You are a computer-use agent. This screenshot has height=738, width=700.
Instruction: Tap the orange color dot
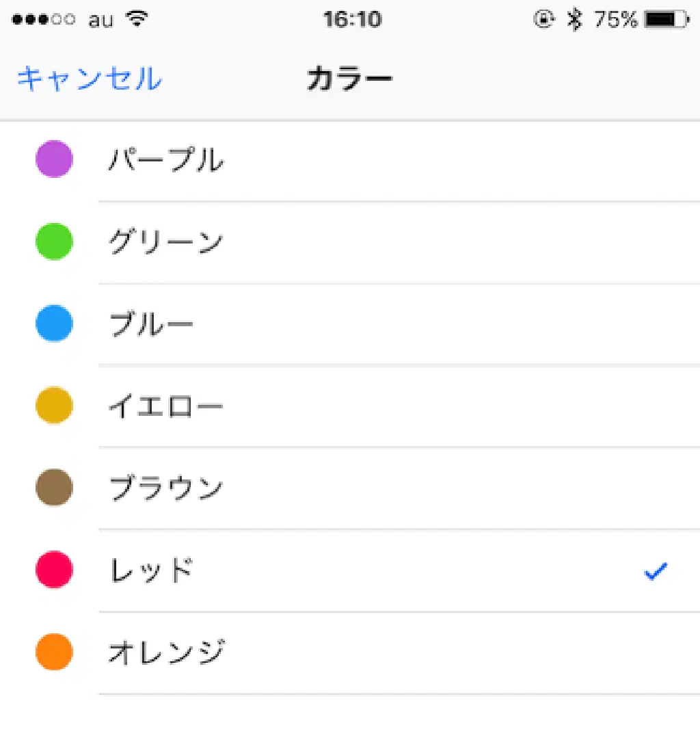pos(54,652)
